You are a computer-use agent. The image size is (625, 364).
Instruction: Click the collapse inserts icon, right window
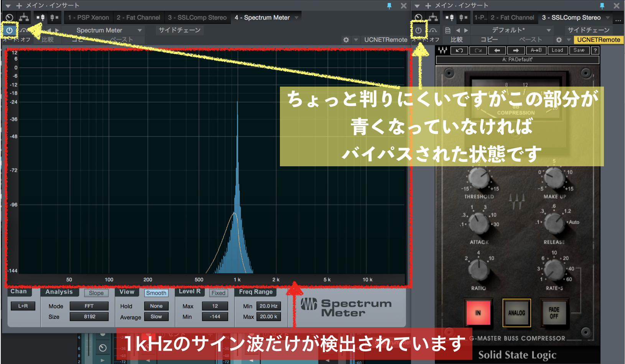[463, 18]
